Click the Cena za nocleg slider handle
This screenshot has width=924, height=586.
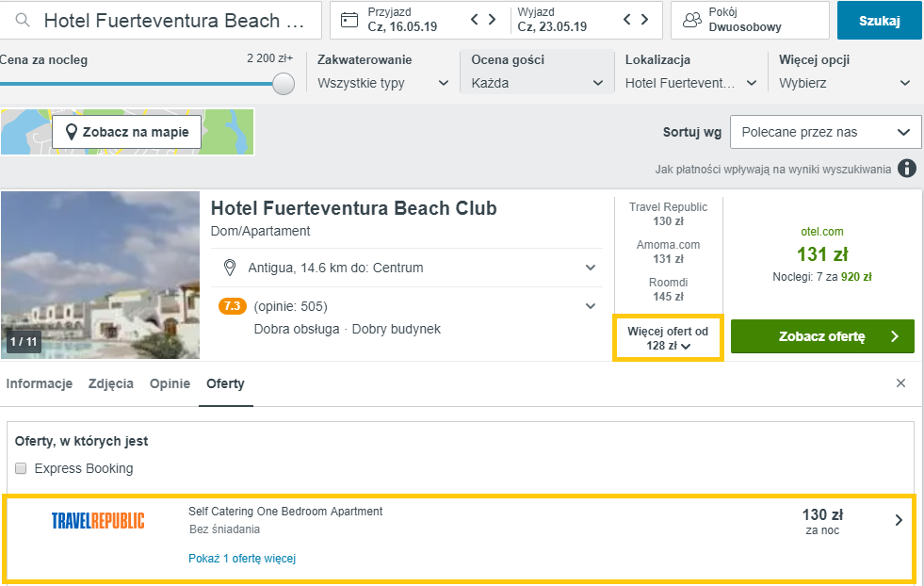284,84
